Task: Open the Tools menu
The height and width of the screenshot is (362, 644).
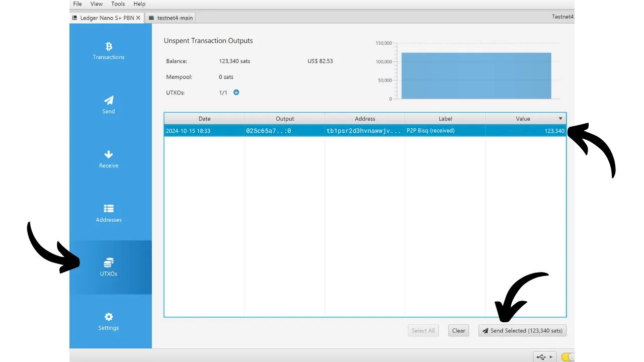Action: coord(118,4)
